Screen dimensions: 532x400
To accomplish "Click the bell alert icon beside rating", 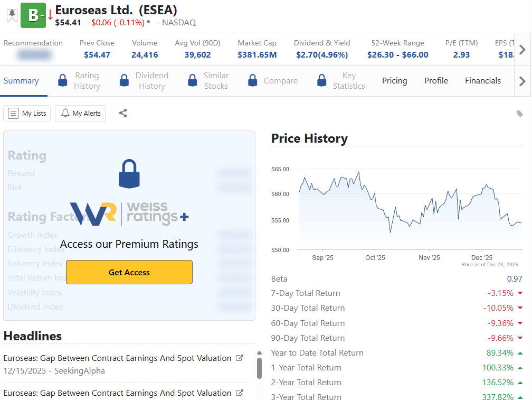I will (12, 15).
